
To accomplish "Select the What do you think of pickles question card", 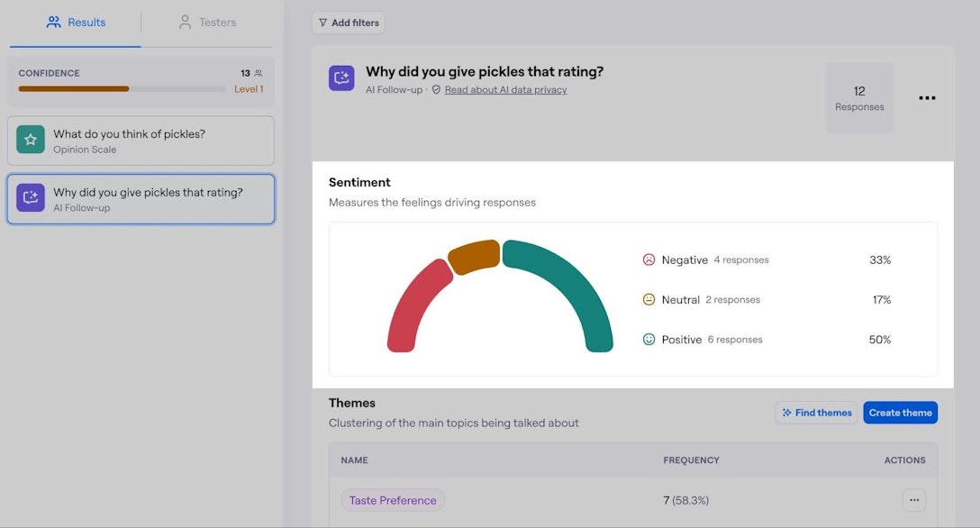I will point(141,140).
